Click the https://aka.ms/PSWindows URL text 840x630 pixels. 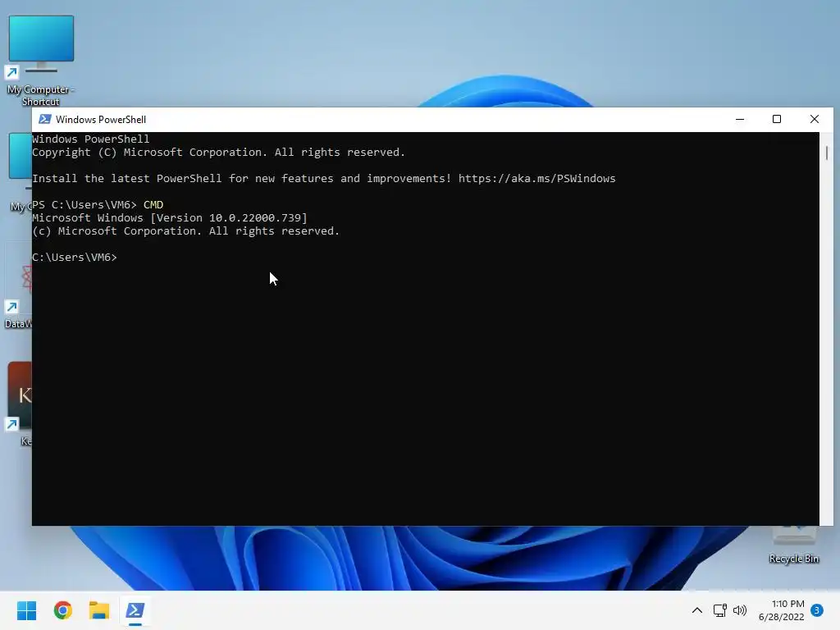click(x=536, y=178)
